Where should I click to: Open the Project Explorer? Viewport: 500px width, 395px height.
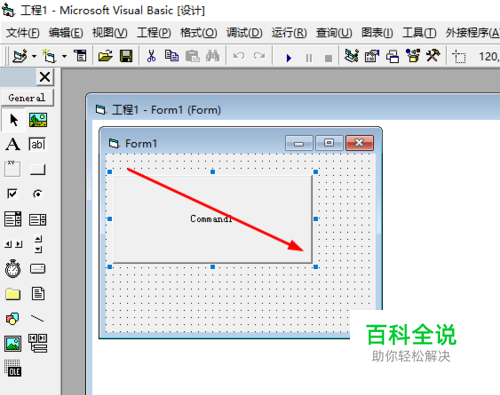tap(352, 56)
